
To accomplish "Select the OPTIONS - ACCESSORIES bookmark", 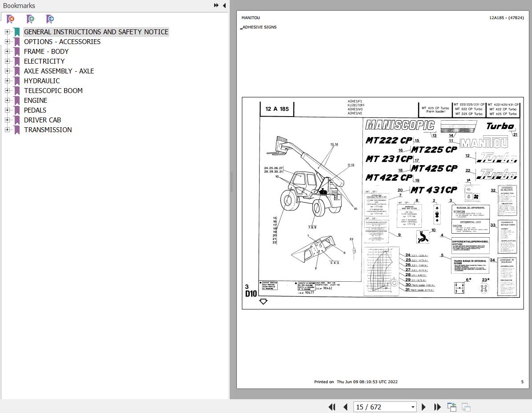I will tap(62, 42).
